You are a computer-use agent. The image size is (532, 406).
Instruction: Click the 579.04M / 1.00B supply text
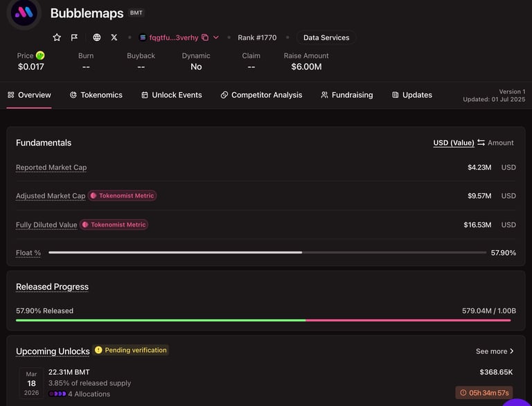coord(489,310)
